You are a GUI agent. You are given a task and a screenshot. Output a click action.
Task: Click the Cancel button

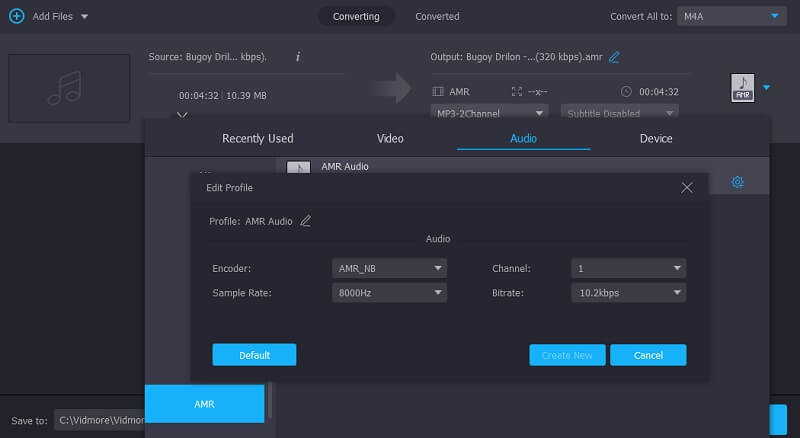pos(648,355)
